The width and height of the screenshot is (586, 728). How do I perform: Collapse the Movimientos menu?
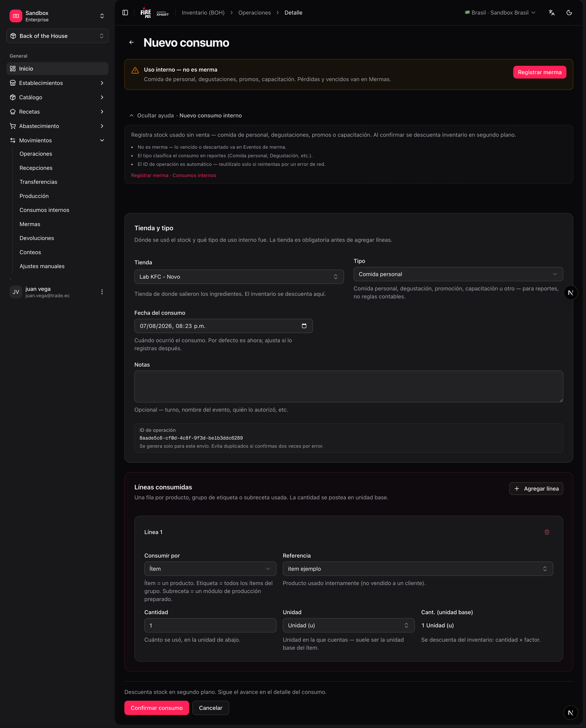click(57, 140)
